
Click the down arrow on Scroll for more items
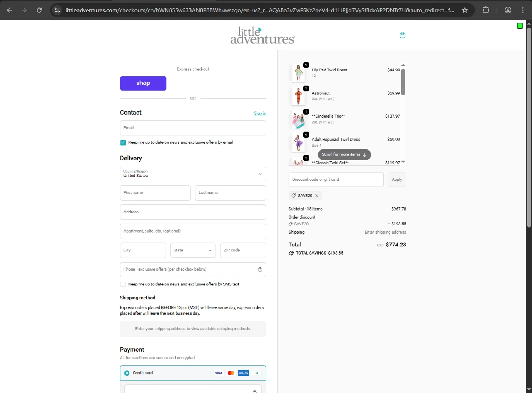pos(365,155)
